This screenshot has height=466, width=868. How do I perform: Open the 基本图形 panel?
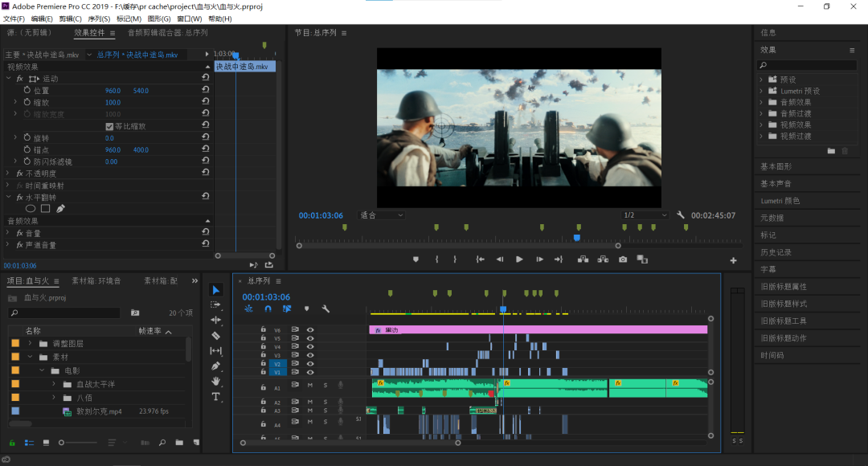point(776,166)
